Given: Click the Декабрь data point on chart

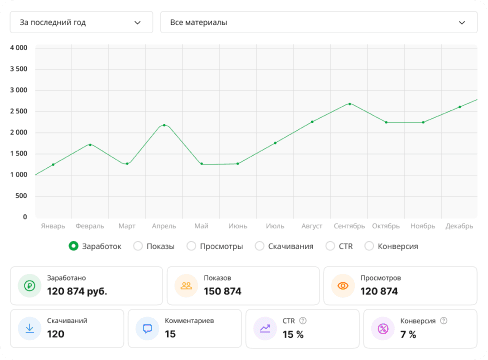Looking at the screenshot, I should pos(460,107).
